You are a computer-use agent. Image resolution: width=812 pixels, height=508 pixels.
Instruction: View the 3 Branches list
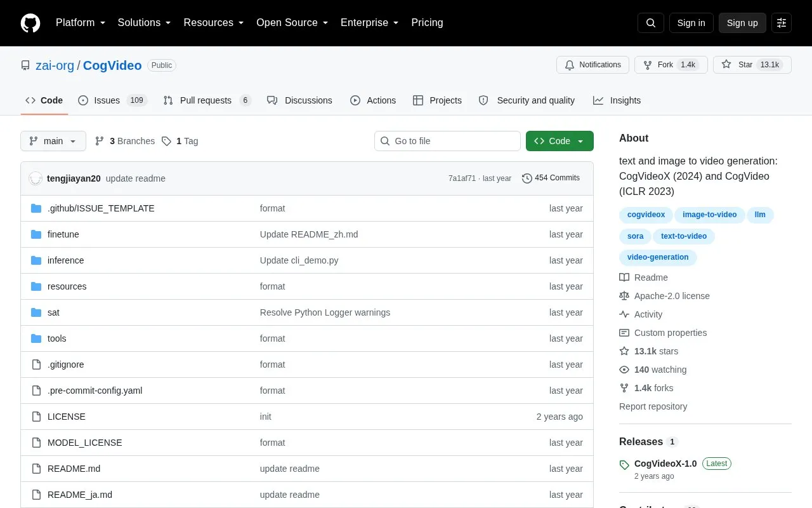click(x=125, y=141)
